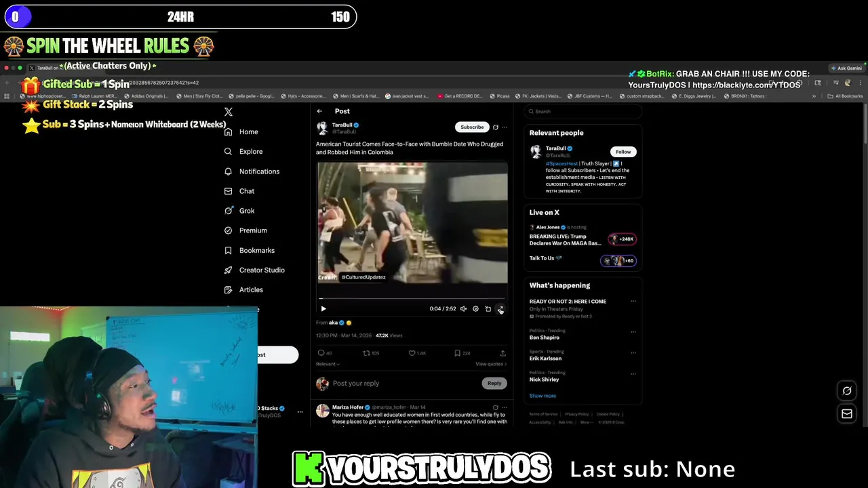Open the X logo home link
Screen dimensions: 868x488
tap(229, 112)
